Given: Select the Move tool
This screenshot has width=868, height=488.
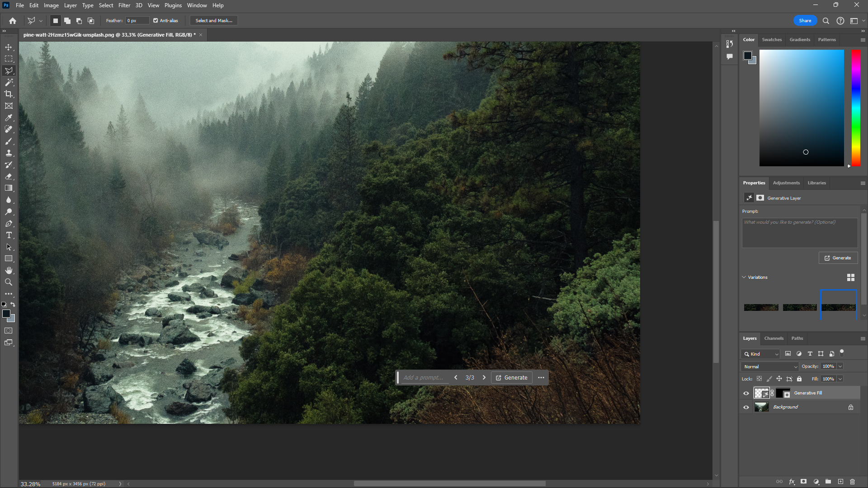Looking at the screenshot, I should pyautogui.click(x=9, y=47).
